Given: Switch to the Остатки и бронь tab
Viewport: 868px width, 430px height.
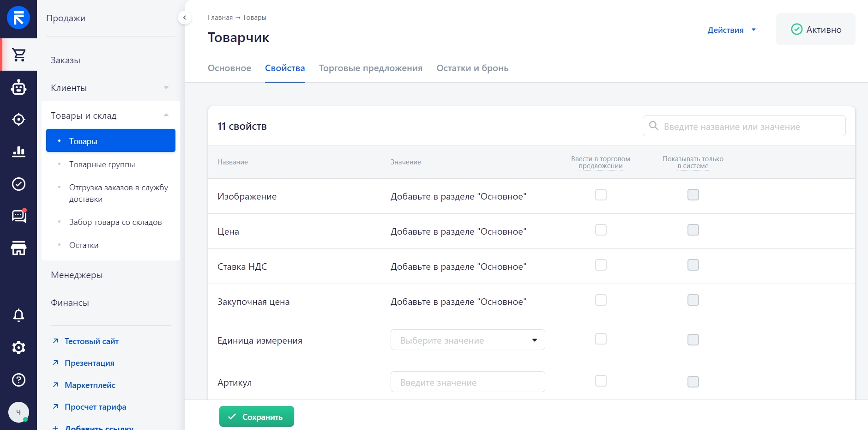Looking at the screenshot, I should pos(472,68).
